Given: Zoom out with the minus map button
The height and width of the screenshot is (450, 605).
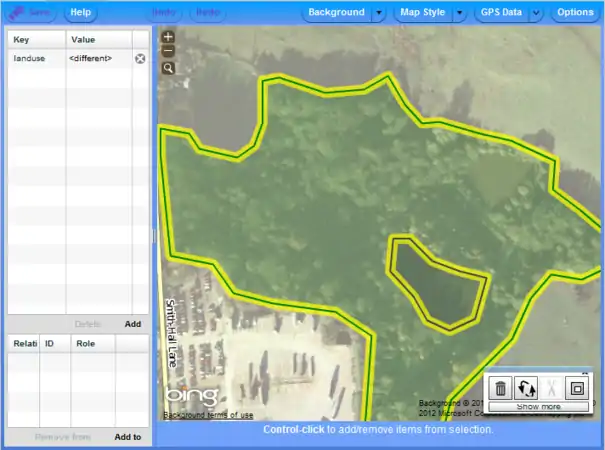Looking at the screenshot, I should tap(168, 51).
